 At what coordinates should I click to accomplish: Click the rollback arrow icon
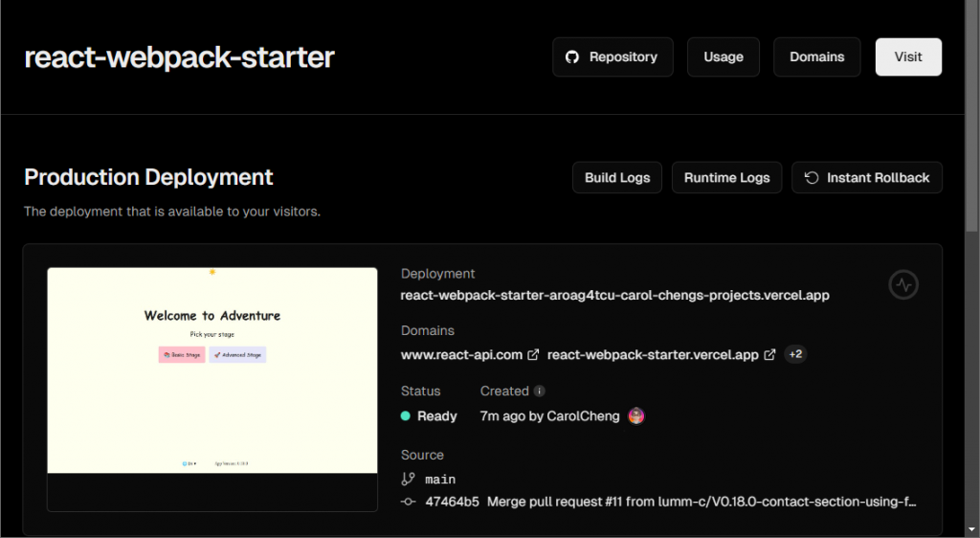pos(812,177)
